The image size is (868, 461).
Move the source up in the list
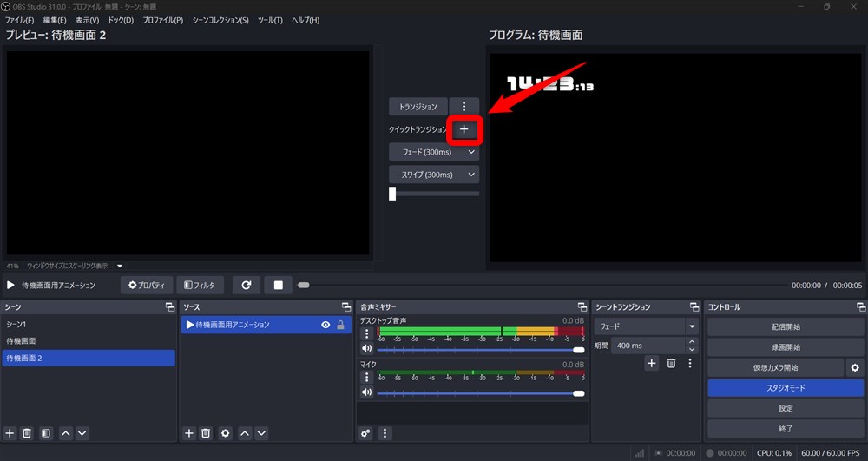point(246,432)
